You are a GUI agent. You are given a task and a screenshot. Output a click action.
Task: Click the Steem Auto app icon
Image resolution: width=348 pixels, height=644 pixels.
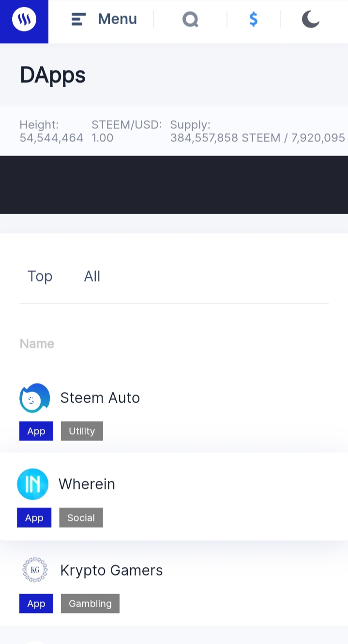pos(35,398)
